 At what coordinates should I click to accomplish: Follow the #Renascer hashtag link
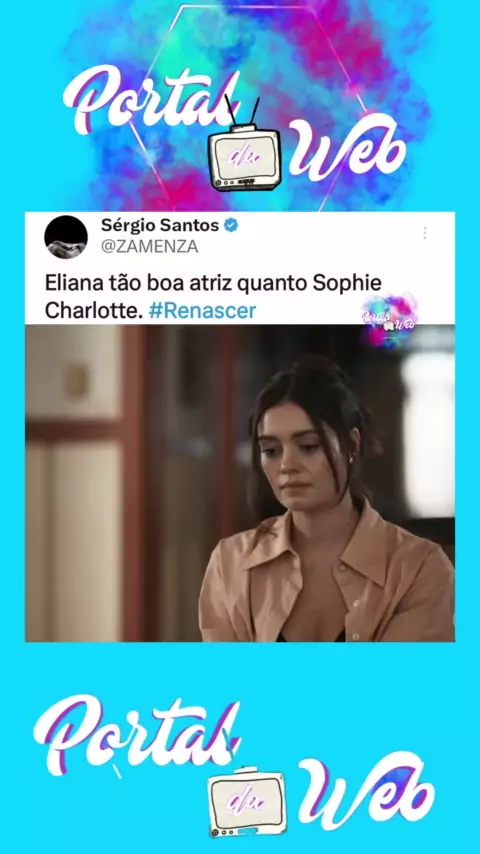click(202, 310)
